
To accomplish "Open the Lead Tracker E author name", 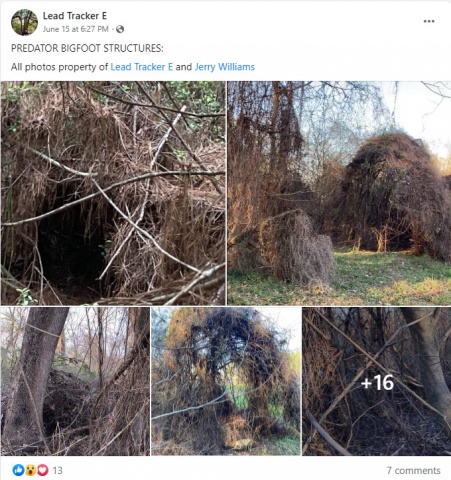I will 75,16.
